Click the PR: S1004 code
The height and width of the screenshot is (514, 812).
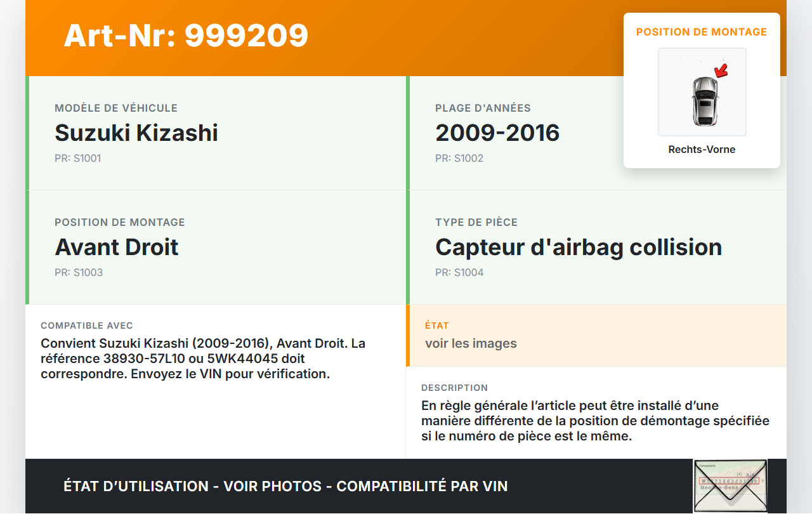point(459,272)
